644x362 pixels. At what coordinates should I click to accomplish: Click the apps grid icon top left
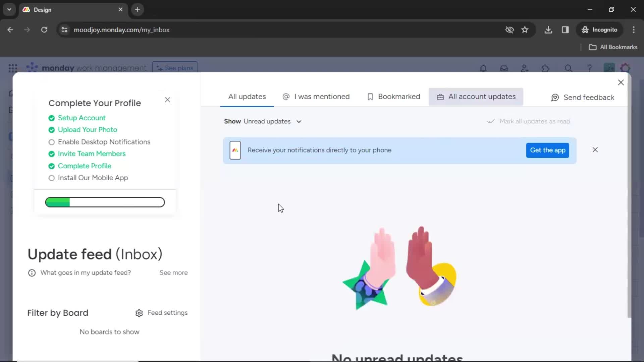click(x=12, y=68)
